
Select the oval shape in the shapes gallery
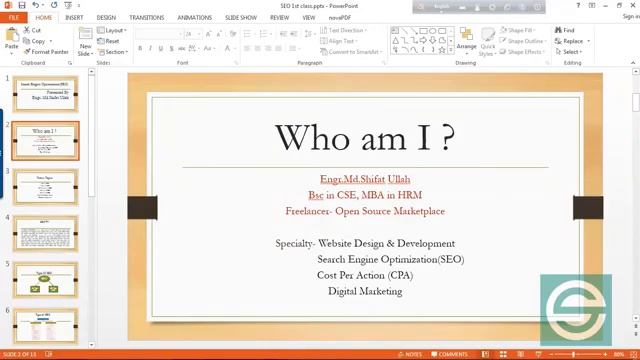(433, 31)
